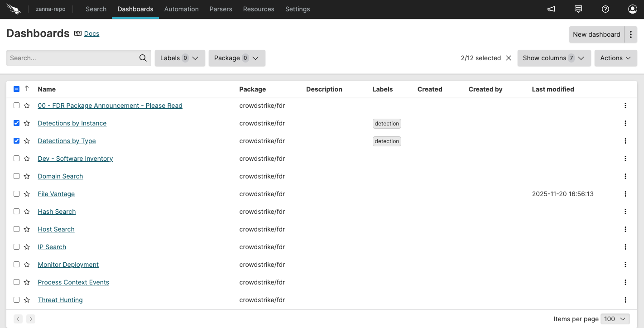Check the Domain Search checkbox
This screenshot has height=328, width=644.
tap(16, 176)
